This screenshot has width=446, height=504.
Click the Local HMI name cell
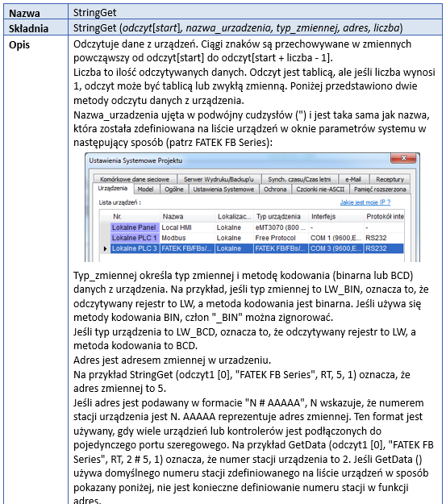coord(187,227)
